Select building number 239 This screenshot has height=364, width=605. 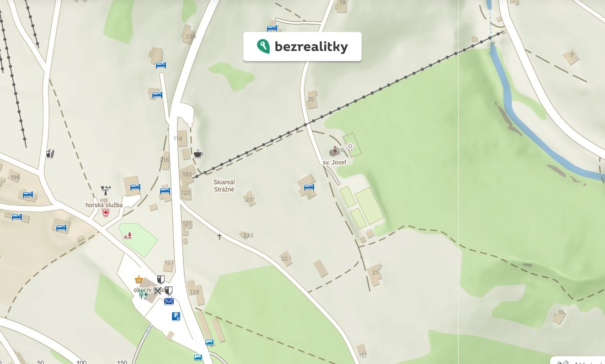(x=191, y=37)
